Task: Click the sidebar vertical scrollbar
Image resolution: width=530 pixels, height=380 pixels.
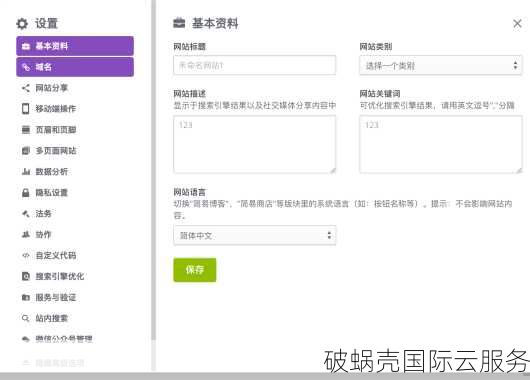Action: (153, 170)
